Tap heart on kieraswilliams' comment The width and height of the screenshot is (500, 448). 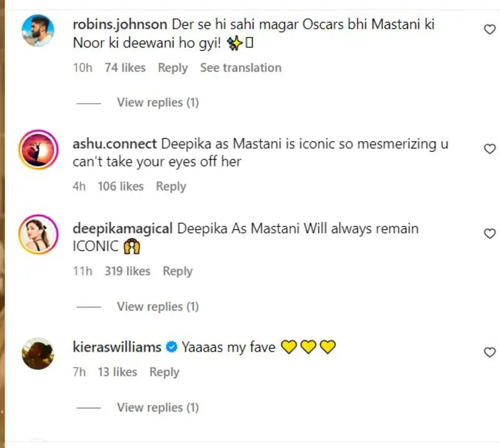490,352
